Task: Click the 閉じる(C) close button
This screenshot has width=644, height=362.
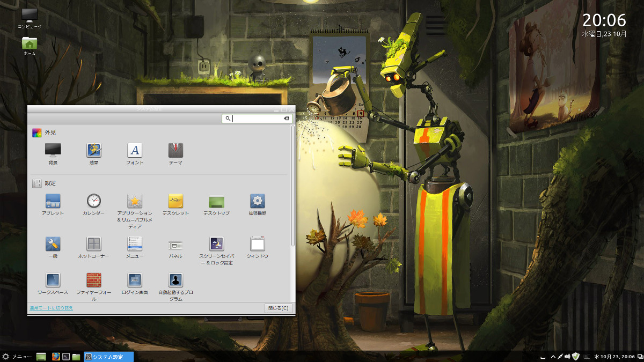Action: point(279,308)
